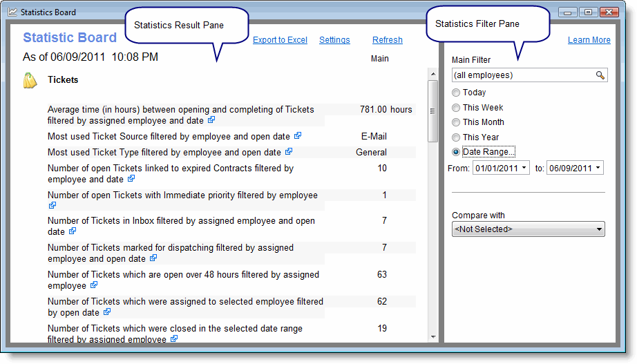Click search magnifier in Main Filter field
The width and height of the screenshot is (637, 364).
point(600,75)
